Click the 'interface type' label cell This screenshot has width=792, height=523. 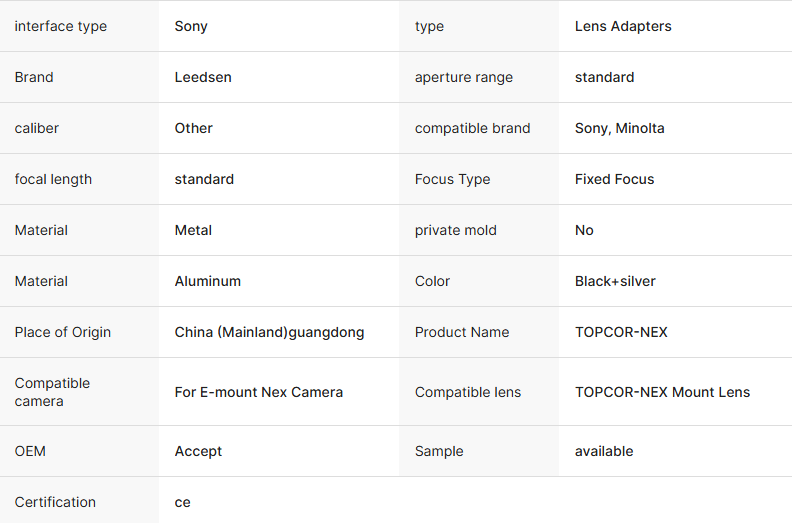[61, 26]
